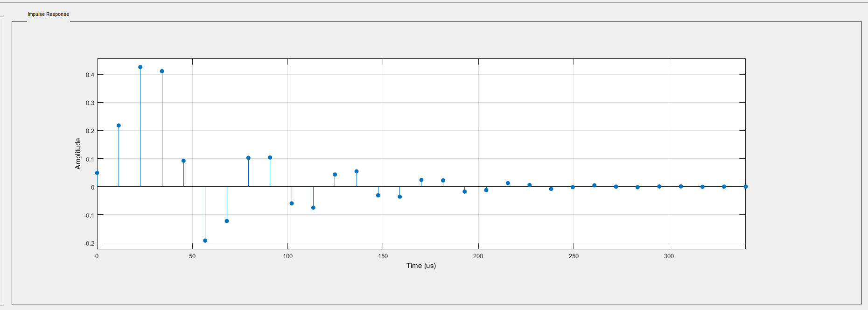
Task: Click the 0.3 tick label on amplitude axis
Action: [x=90, y=103]
